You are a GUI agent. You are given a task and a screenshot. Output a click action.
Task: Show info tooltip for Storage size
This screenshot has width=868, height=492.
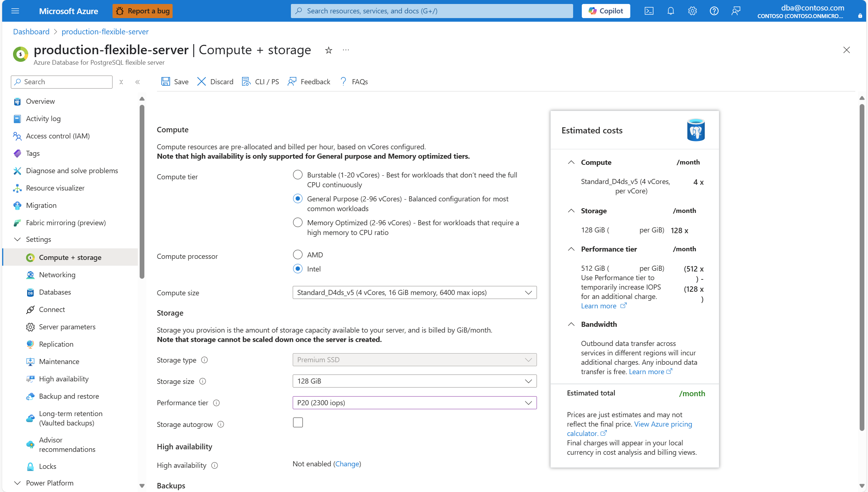point(203,381)
